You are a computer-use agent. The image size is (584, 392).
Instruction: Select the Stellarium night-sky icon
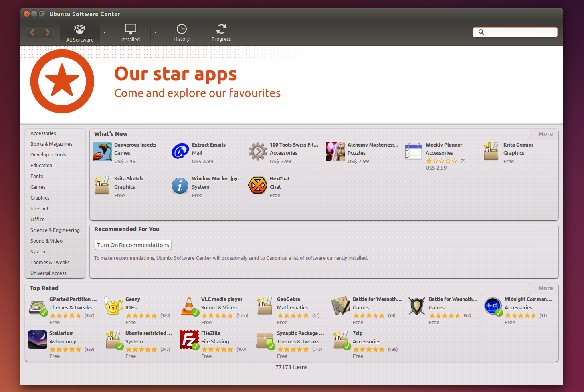pyautogui.click(x=37, y=340)
